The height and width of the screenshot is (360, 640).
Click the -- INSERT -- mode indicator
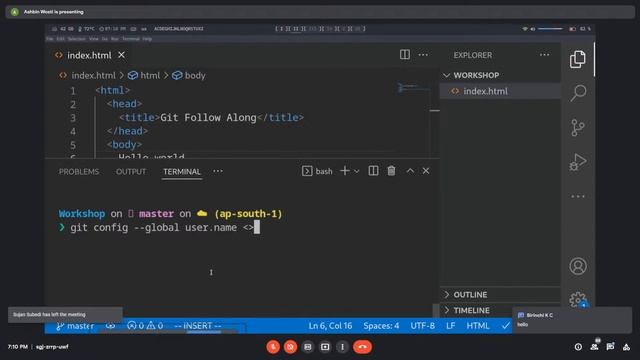(x=198, y=326)
